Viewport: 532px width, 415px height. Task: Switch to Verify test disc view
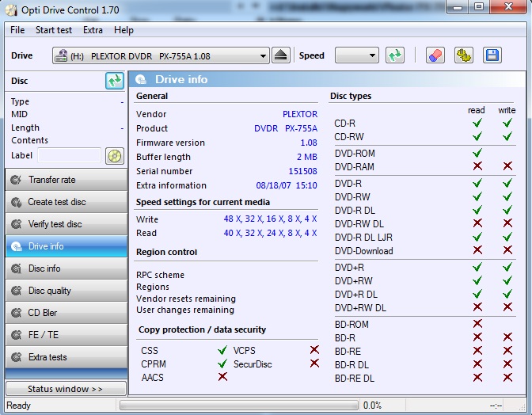pos(66,224)
